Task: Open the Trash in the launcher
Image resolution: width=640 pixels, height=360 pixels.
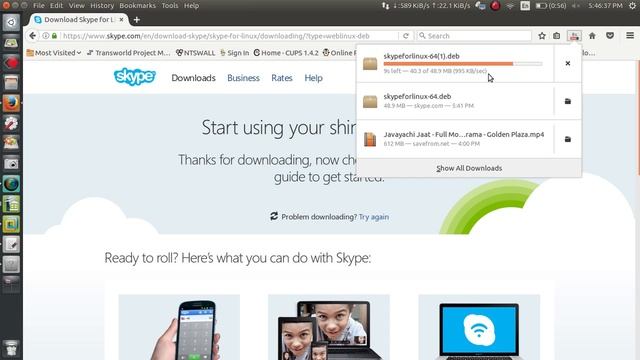Action: (x=11, y=349)
